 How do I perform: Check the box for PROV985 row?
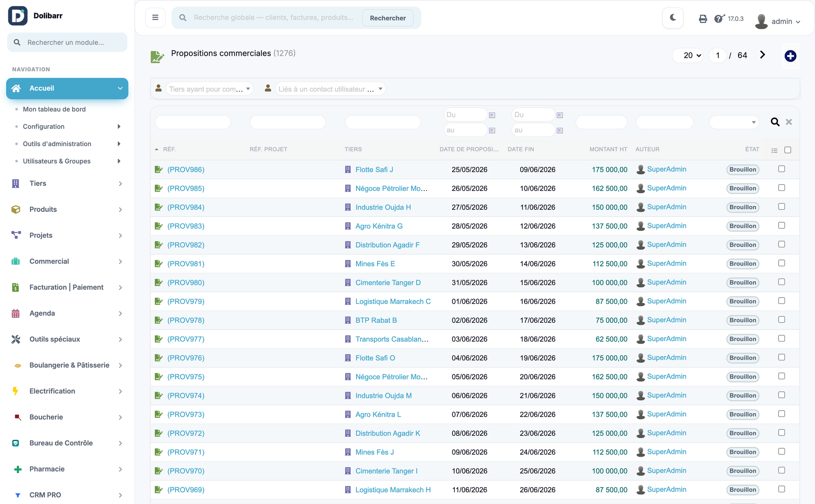[781, 188]
